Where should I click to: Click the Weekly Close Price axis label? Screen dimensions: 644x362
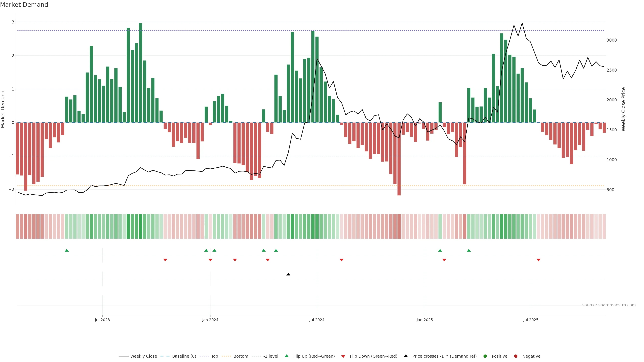coord(623,109)
